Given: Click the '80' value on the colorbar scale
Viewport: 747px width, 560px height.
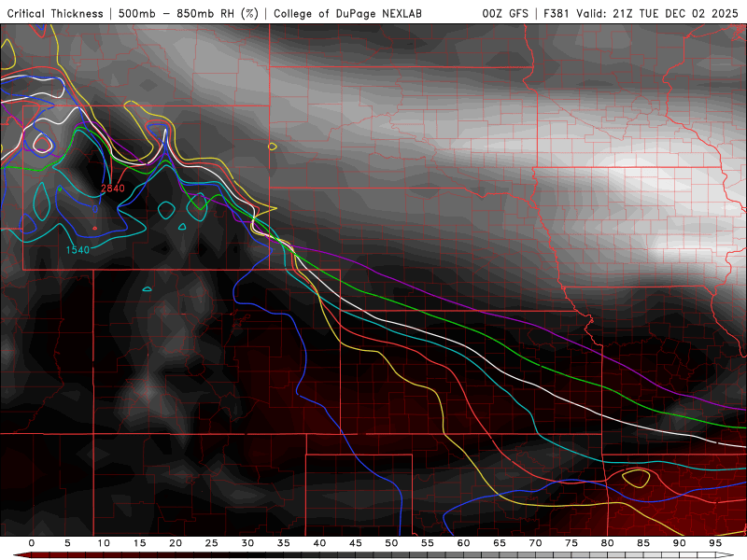Looking at the screenshot, I should coord(608,543).
